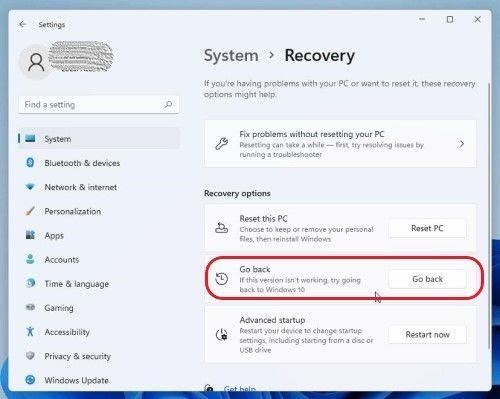
Task: Click the Reset PC button
Action: [427, 228]
